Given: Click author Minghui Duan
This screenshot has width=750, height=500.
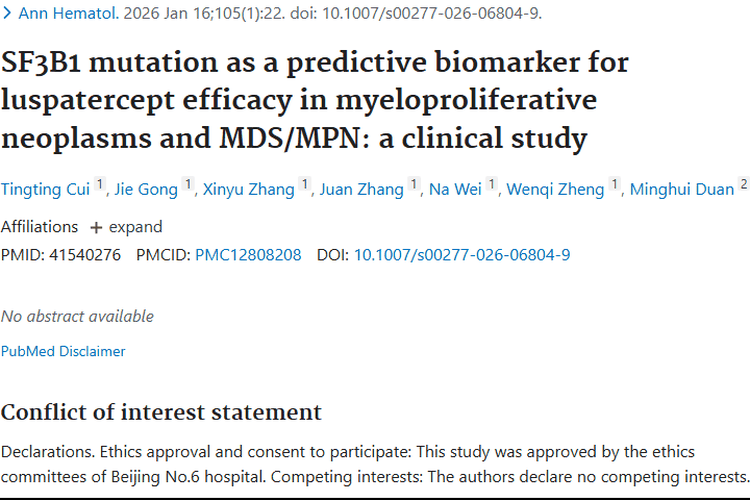Looking at the screenshot, I should click(x=681, y=189).
